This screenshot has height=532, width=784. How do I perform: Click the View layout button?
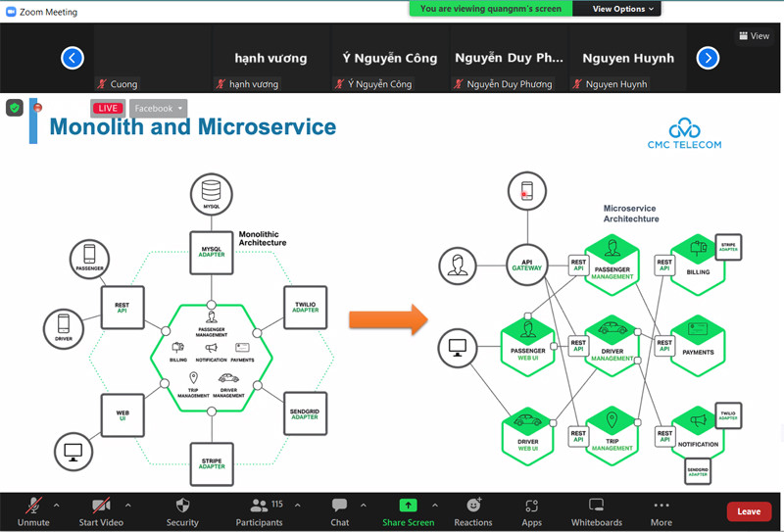[754, 36]
